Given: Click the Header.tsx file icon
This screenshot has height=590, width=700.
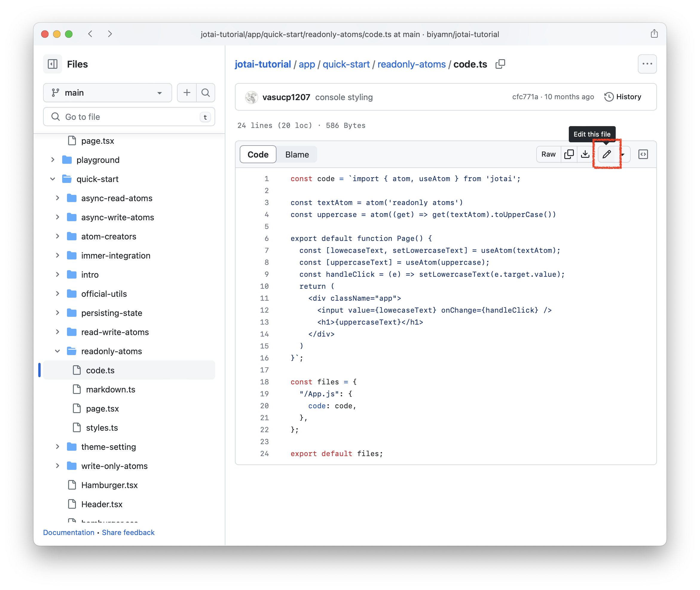Looking at the screenshot, I should tap(72, 504).
